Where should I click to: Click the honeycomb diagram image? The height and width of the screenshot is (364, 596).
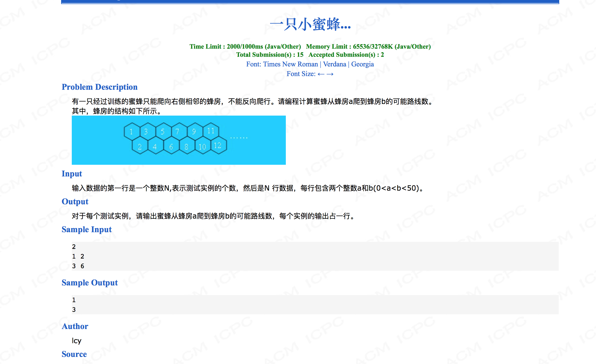179,140
